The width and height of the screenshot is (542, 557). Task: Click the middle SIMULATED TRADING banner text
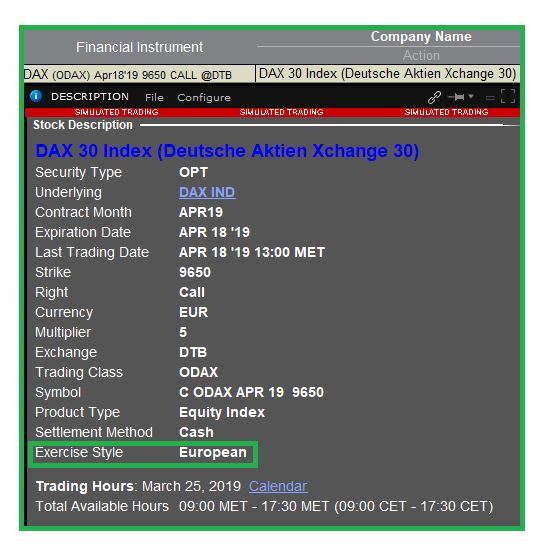[x=281, y=112]
